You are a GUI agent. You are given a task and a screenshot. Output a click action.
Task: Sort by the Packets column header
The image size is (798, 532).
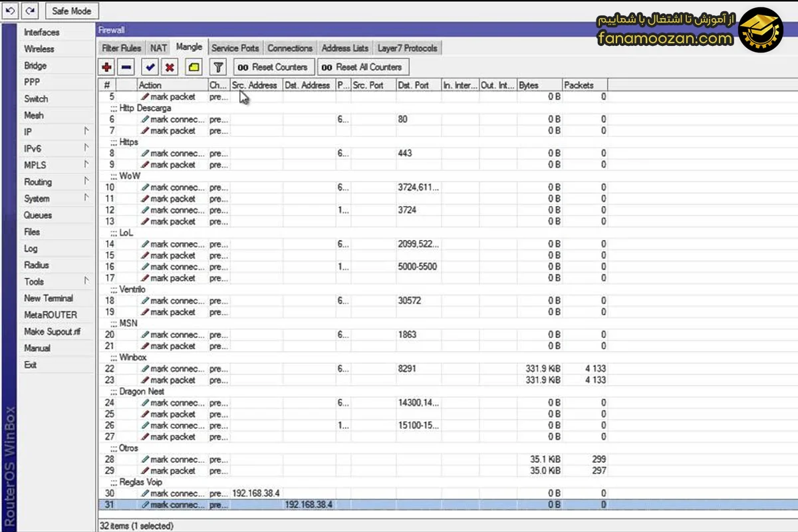pyautogui.click(x=585, y=85)
